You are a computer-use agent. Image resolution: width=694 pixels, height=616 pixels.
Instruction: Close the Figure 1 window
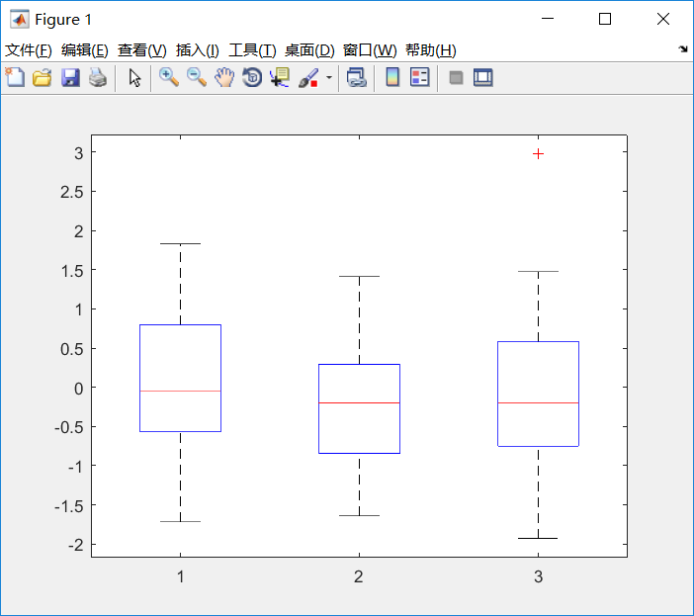pyautogui.click(x=663, y=19)
